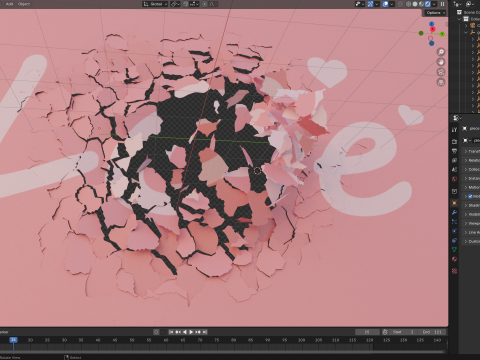Viewport: 480px width, 360px height.
Task: Expand the Transform panel
Action: tap(471, 151)
